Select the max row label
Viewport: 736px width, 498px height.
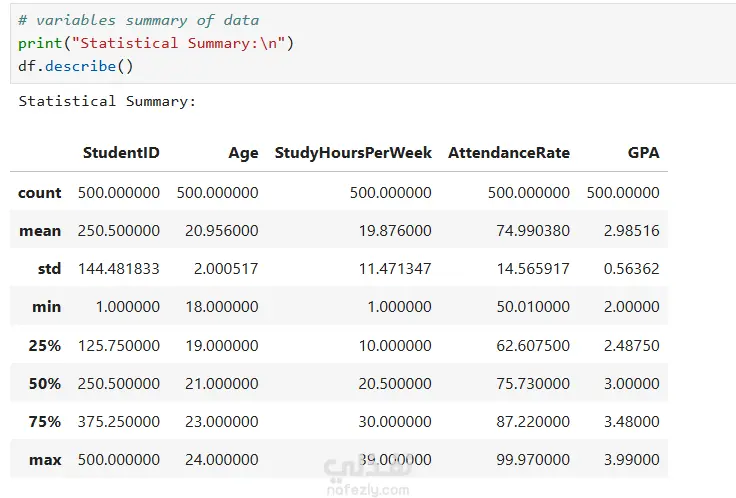(45, 460)
